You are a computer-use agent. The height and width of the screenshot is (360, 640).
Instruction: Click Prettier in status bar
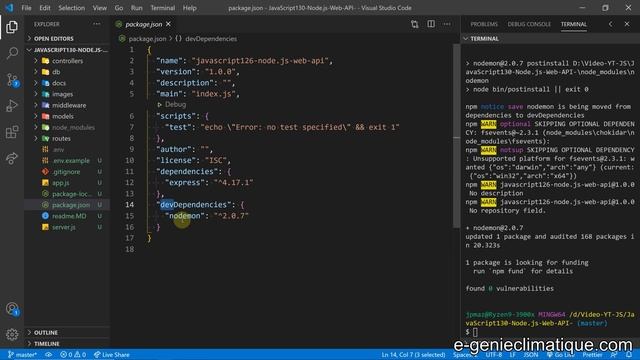[592, 355]
